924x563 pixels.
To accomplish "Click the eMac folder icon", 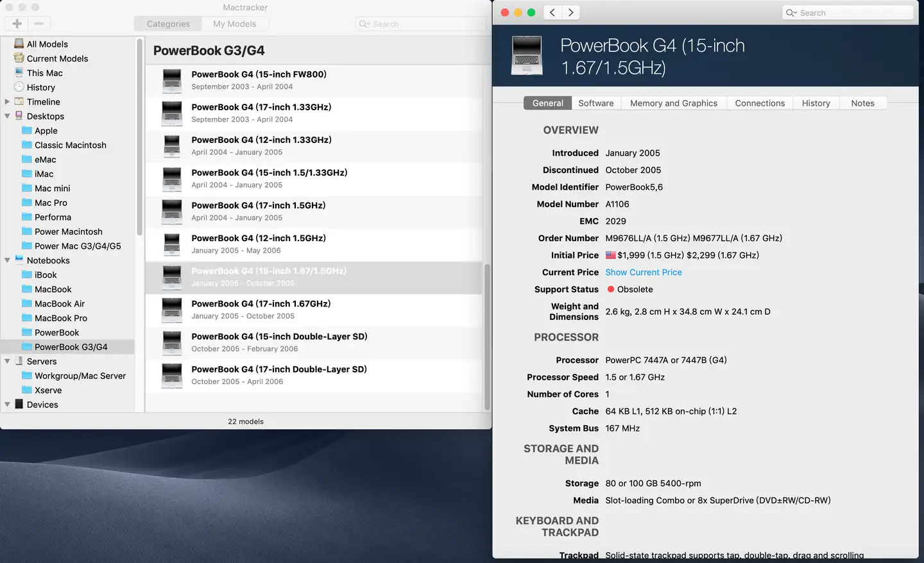I will tap(27, 159).
